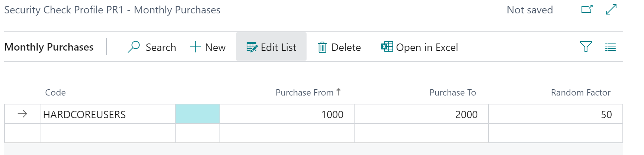Open page in new window icon
644x155 pixels.
[587, 9]
